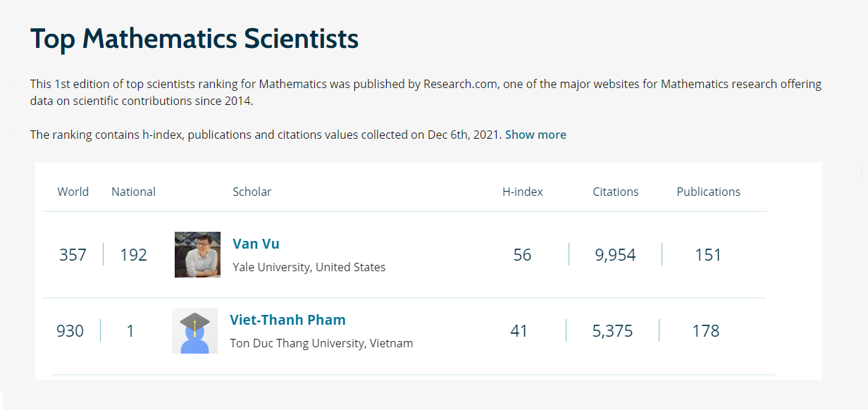
Task: Click Ton Duc Thang University affiliation text
Action: [321, 344]
